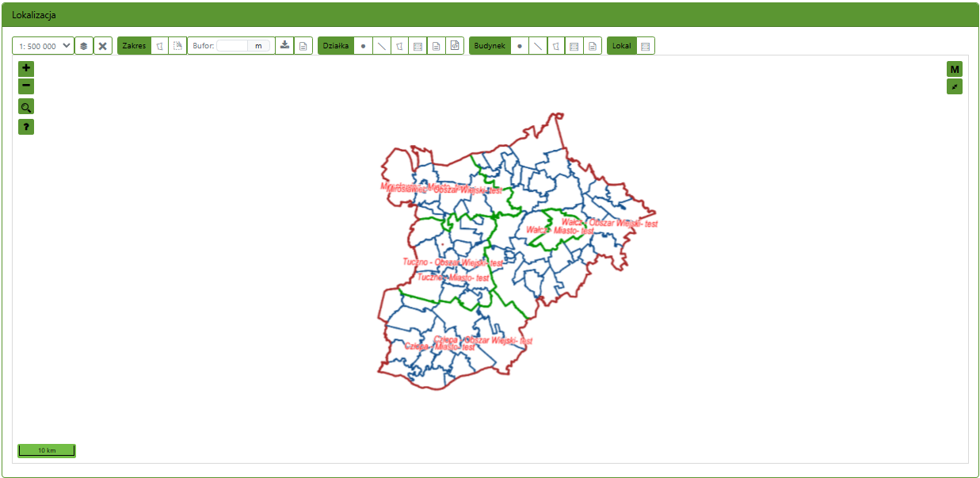Click inside the Bufor distance input field
This screenshot has width=980, height=478.
tap(232, 46)
